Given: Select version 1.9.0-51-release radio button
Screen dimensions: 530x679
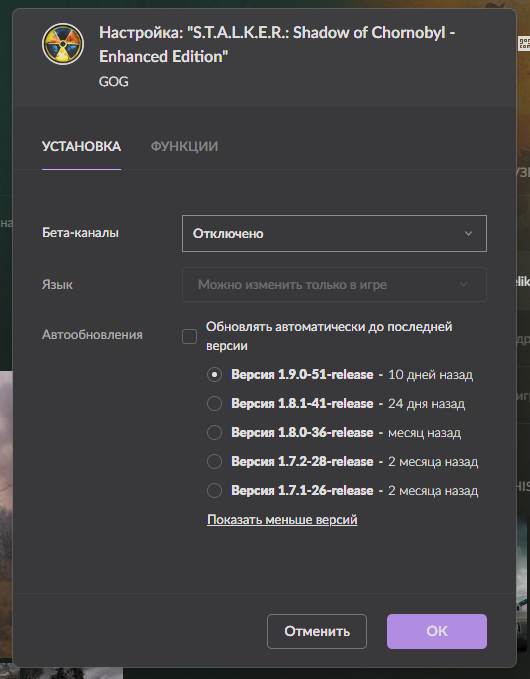Looking at the screenshot, I should pos(214,375).
